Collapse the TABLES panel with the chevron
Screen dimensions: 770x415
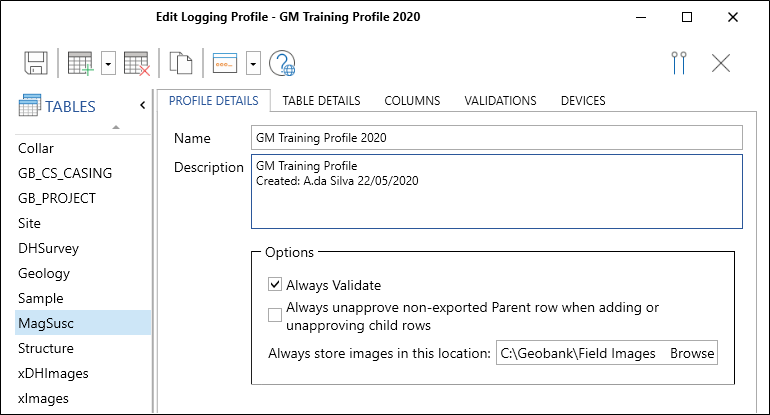pos(142,105)
